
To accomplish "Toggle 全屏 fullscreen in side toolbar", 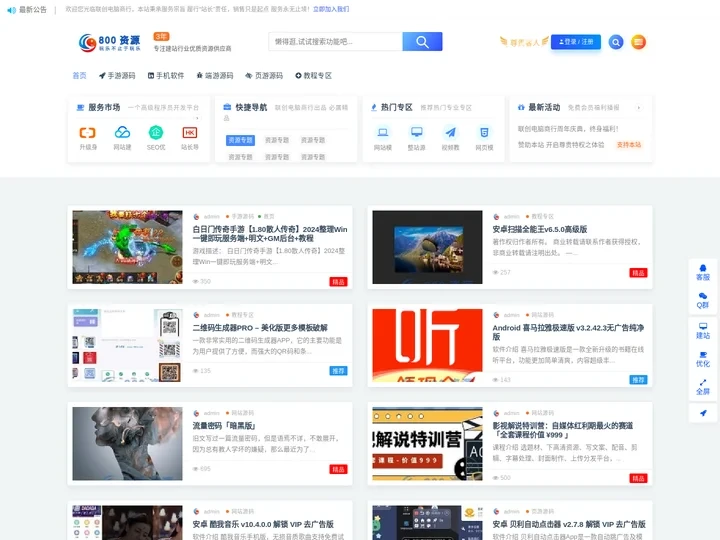I will pyautogui.click(x=703, y=387).
